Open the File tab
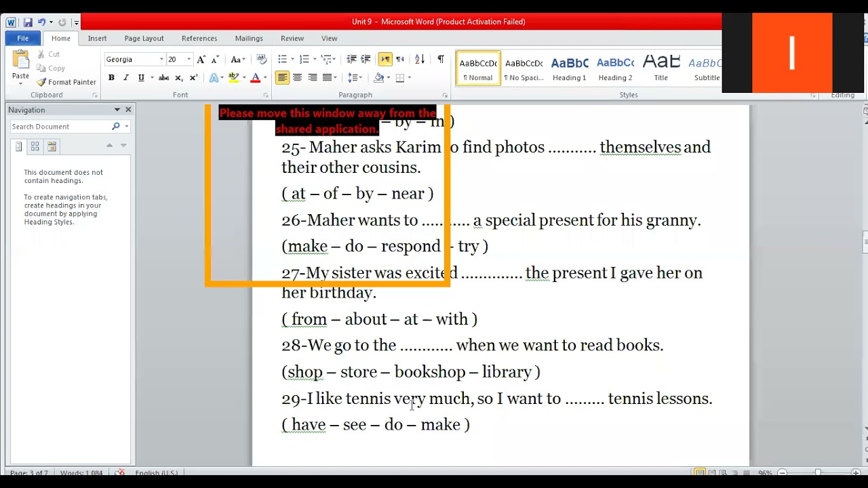Screen dimensions: 868x488 tap(23, 39)
